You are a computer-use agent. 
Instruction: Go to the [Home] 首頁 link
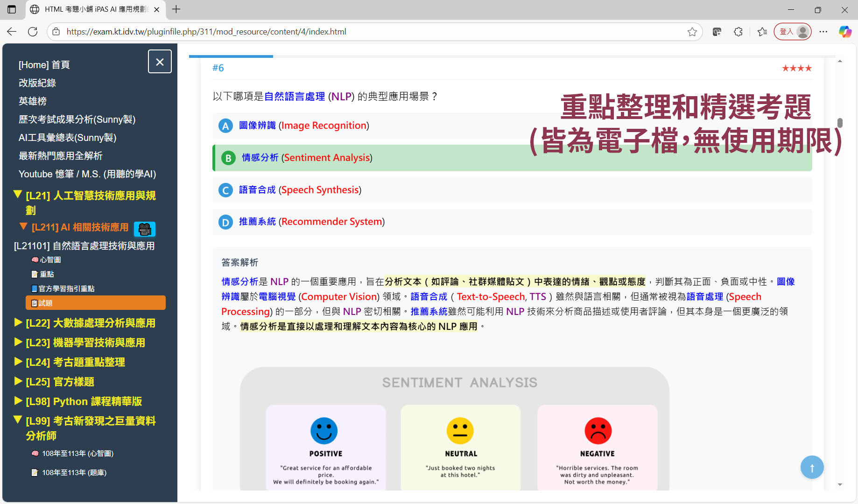[x=44, y=65]
